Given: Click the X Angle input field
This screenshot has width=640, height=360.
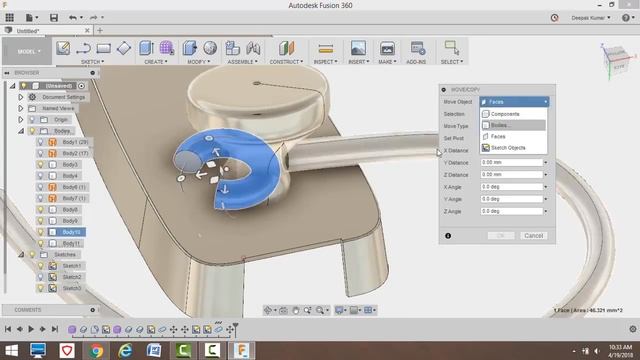Looking at the screenshot, I should pyautogui.click(x=511, y=187).
